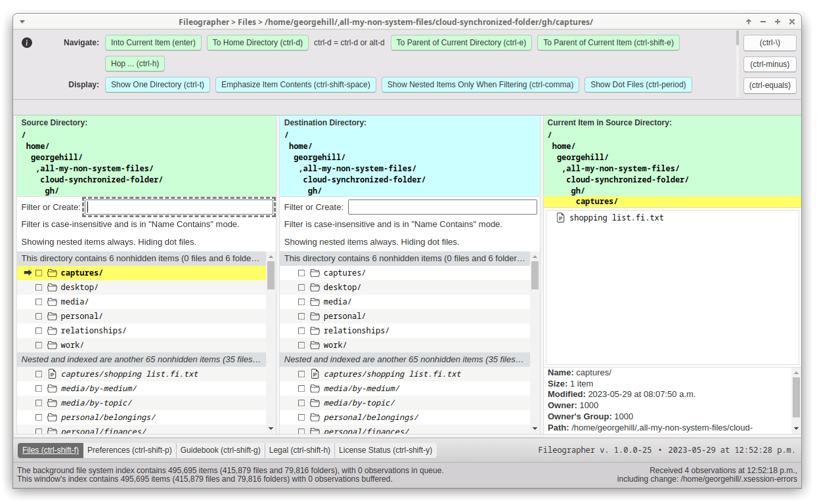Click the Source list vertical scrollbar thumb
The height and width of the screenshot is (504, 817).
(x=271, y=276)
